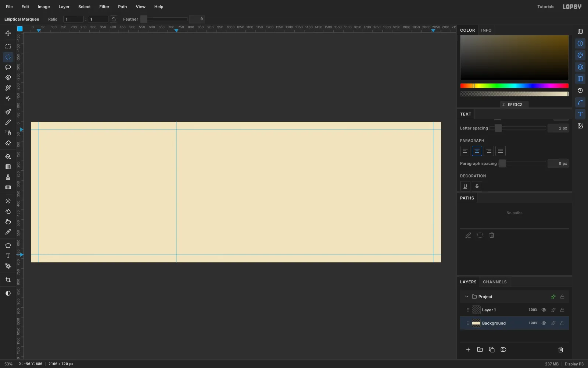Image resolution: width=588 pixels, height=368 pixels.
Task: Collapse the Project group chevron
Action: [x=467, y=297]
